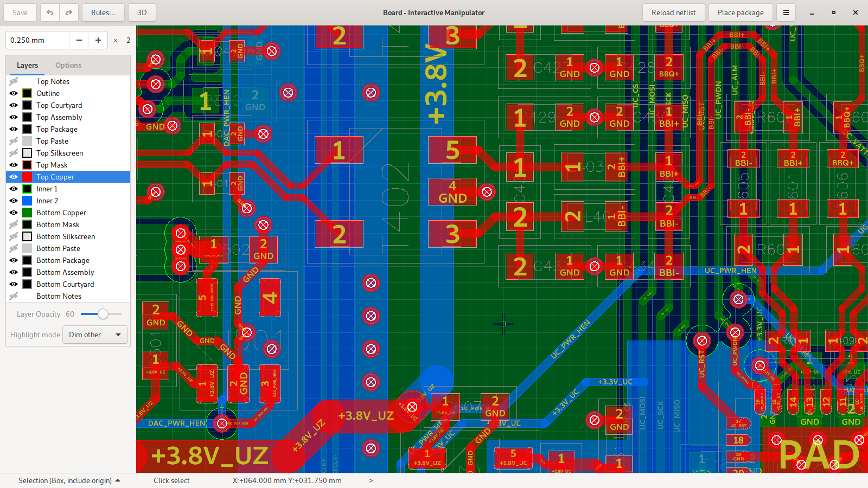Viewport: 868px width, 488px height.
Task: Click the grid multiplier × icon
Action: (x=115, y=40)
